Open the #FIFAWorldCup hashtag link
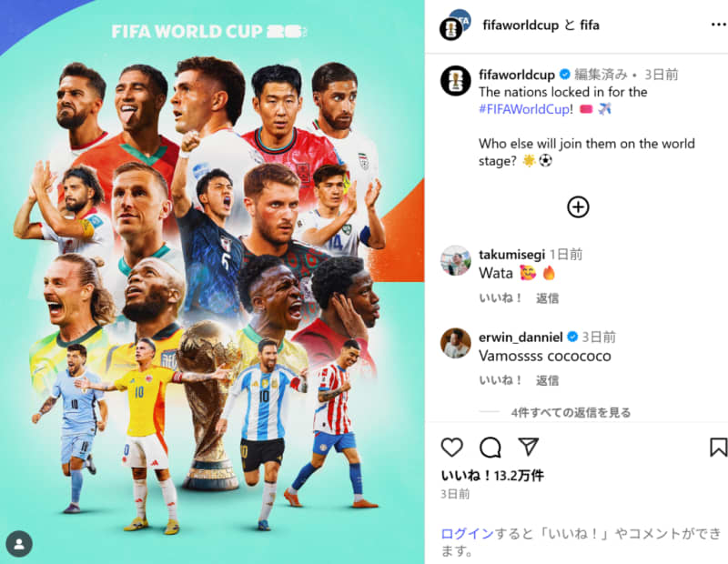The width and height of the screenshot is (728, 564). point(524,109)
